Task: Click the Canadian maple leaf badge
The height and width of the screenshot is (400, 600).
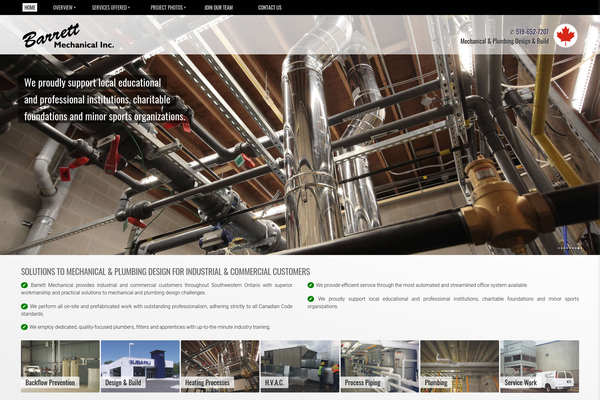Action: [566, 36]
